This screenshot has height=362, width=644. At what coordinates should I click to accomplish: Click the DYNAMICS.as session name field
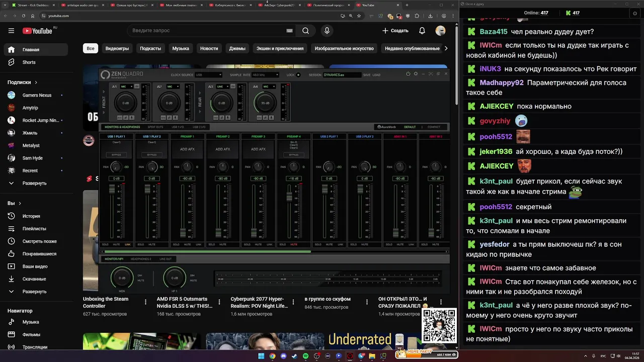342,75
